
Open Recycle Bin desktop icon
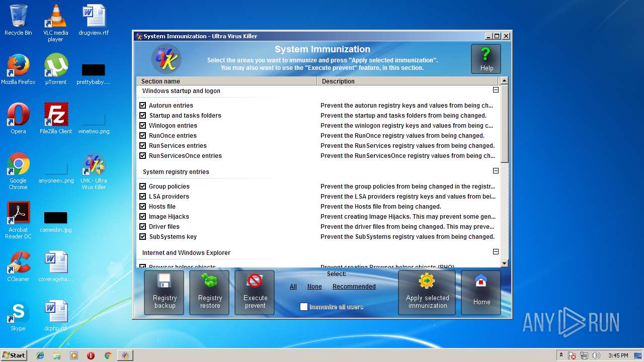coord(18,20)
